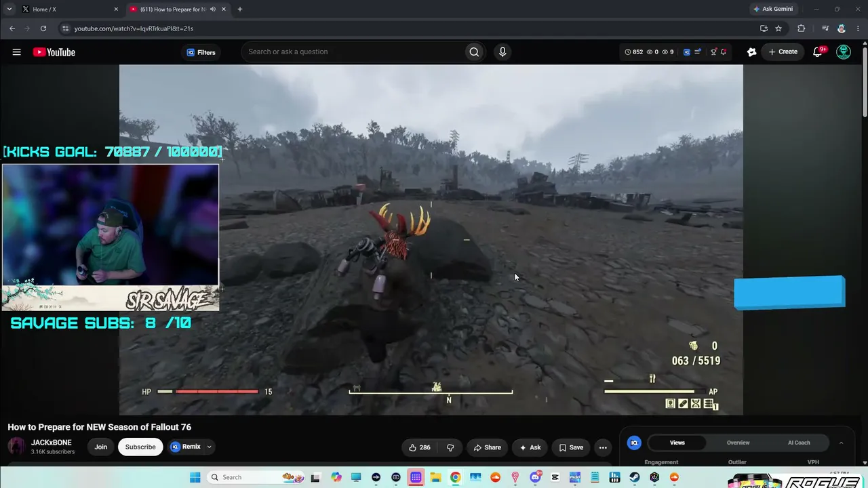The width and height of the screenshot is (868, 488).
Task: Open the JACKxBONE channel avatar
Action: pyautogui.click(x=16, y=447)
